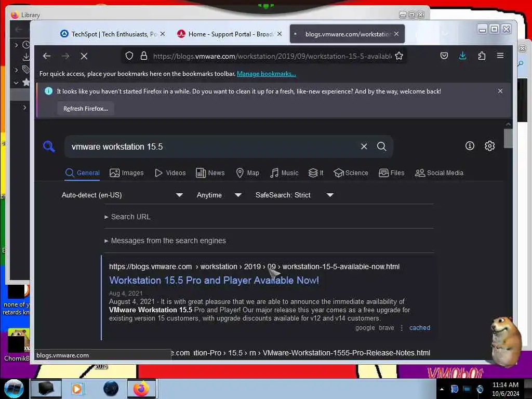Open the Firefox downloads arrow

coord(462,56)
